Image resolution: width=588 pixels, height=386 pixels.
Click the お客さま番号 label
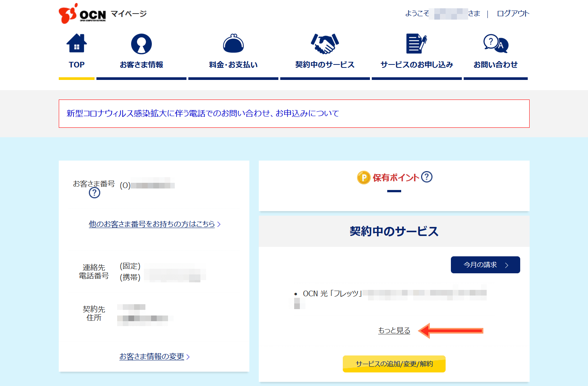(x=94, y=184)
